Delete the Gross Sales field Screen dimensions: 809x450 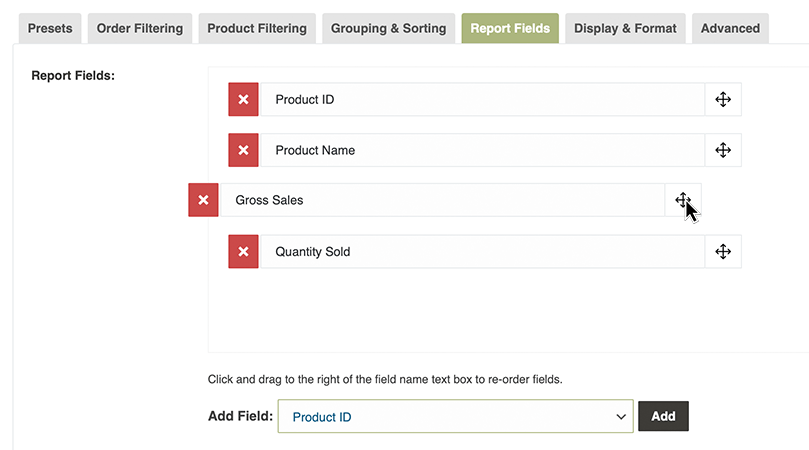[203, 200]
